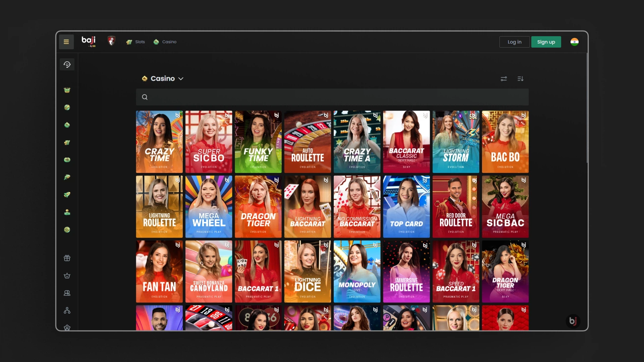Open the filter sliders icon
This screenshot has height=362, width=644.
504,79
